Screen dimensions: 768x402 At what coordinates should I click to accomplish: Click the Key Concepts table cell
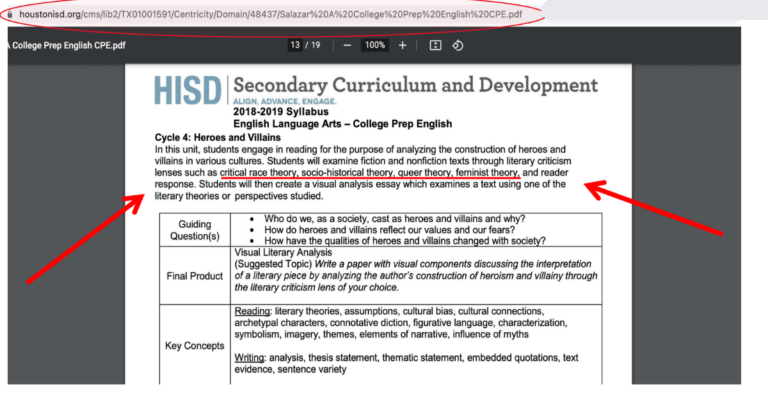pyautogui.click(x=194, y=346)
